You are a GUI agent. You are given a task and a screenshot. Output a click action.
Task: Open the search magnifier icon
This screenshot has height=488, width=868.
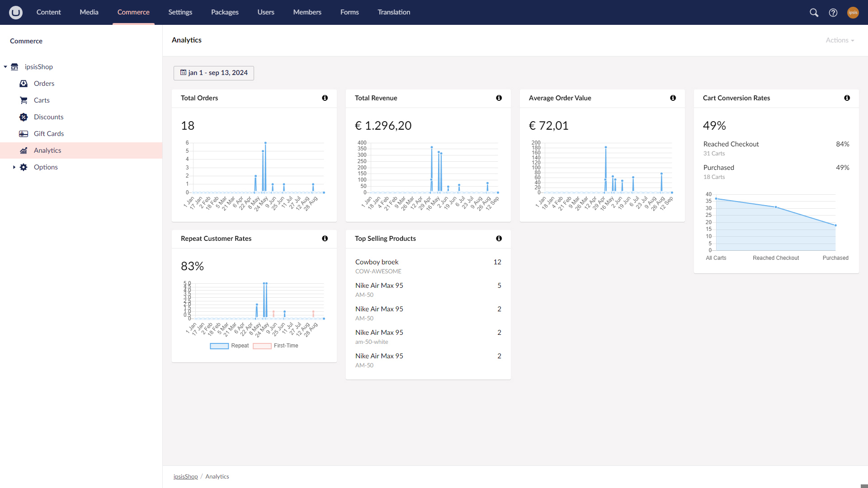[814, 13]
